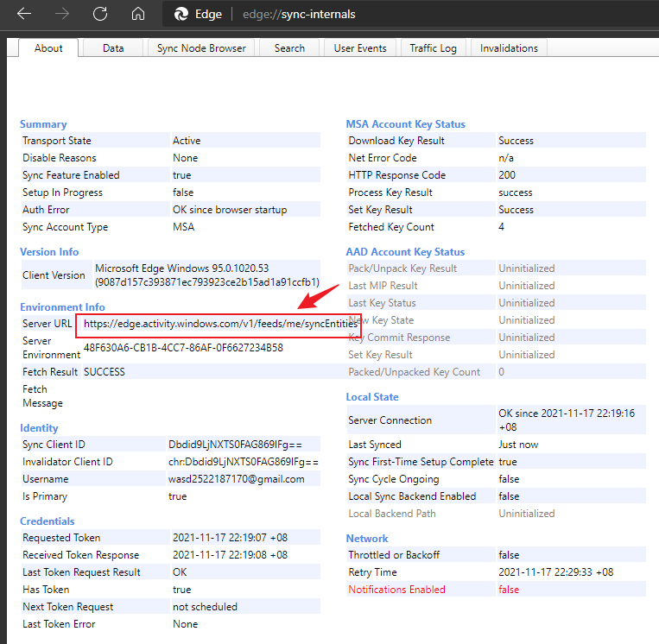
Task: Click the Sync Cycle Ongoing label
Action: [393, 479]
